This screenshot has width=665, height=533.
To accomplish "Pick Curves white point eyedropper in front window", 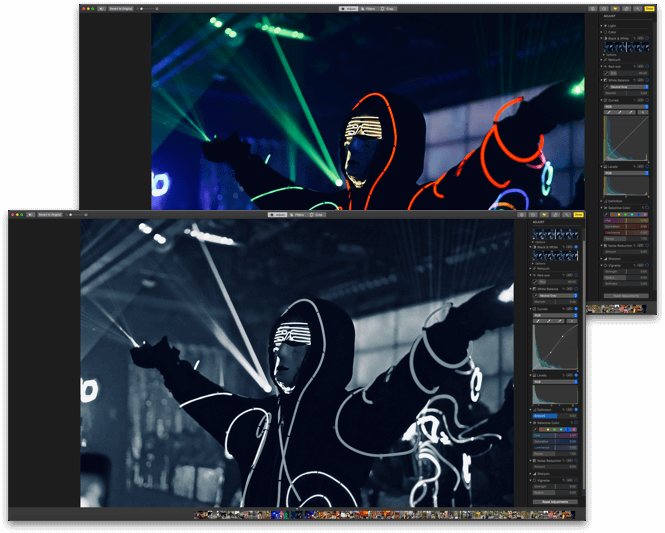I will 559,321.
